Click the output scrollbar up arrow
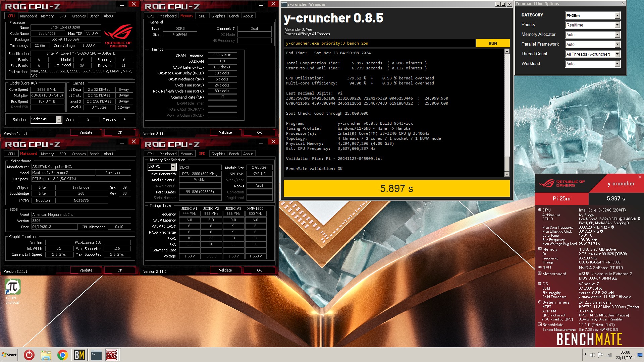Viewport: 644px width, 362px height. pos(507,51)
